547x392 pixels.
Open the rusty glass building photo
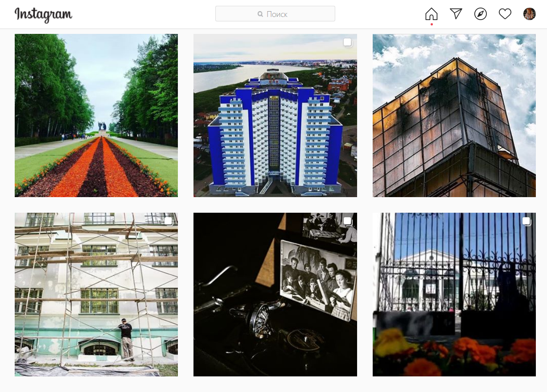[454, 116]
